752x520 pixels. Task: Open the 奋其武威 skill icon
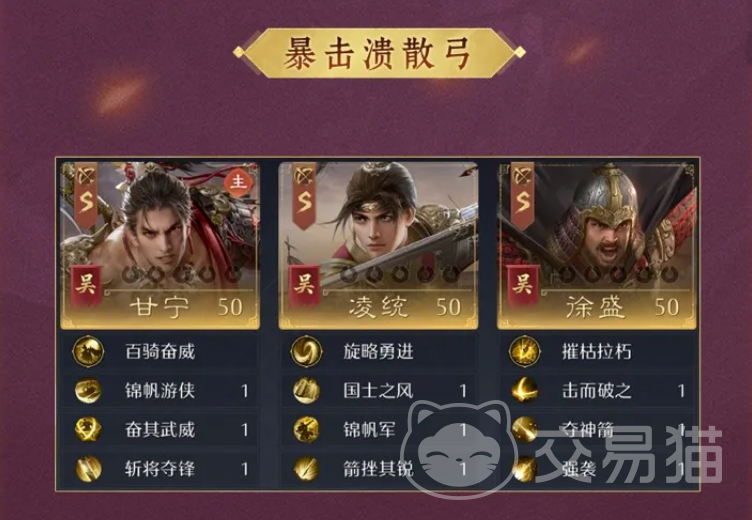tap(88, 429)
